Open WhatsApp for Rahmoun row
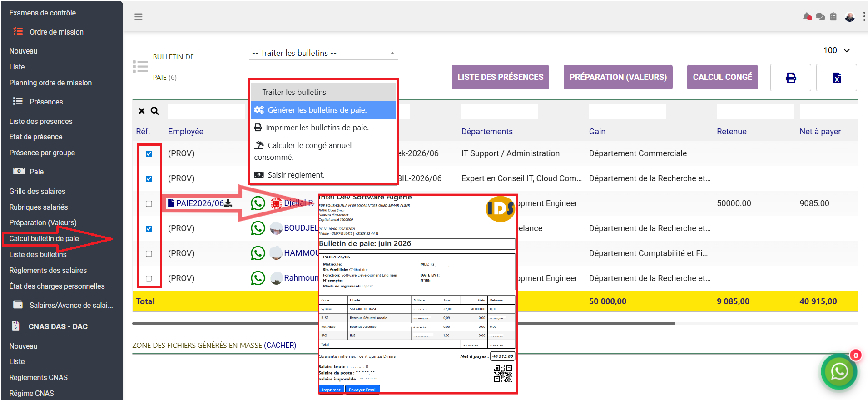 tap(258, 278)
